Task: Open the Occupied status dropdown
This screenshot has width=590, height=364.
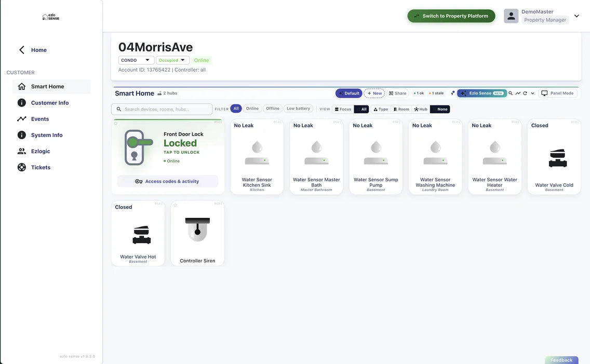Action: pyautogui.click(x=172, y=60)
